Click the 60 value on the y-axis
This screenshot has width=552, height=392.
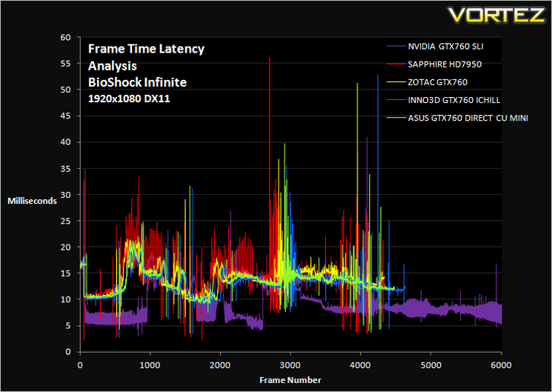pos(66,37)
